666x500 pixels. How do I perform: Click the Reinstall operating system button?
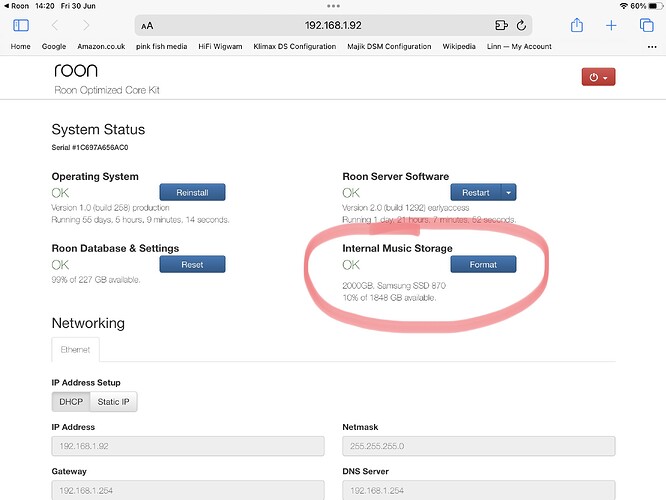pos(192,192)
